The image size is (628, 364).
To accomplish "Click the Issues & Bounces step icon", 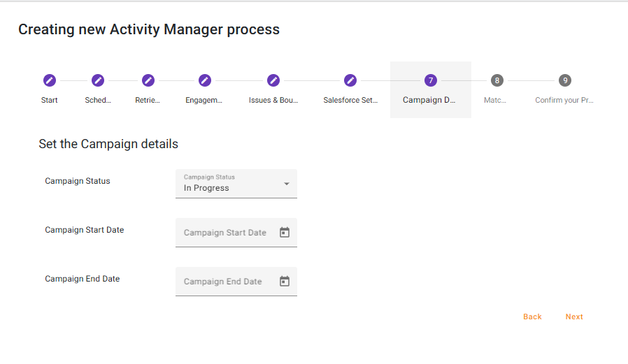I will 273,80.
